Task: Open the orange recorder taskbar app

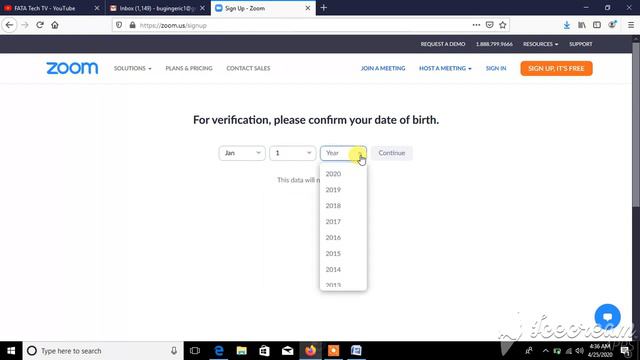Action: pyautogui.click(x=333, y=351)
